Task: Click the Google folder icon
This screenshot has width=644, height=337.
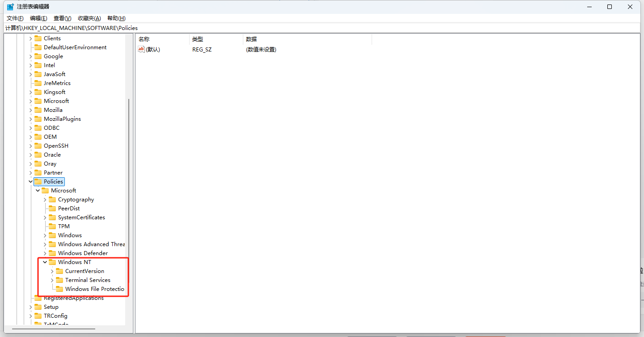Action: click(38, 56)
